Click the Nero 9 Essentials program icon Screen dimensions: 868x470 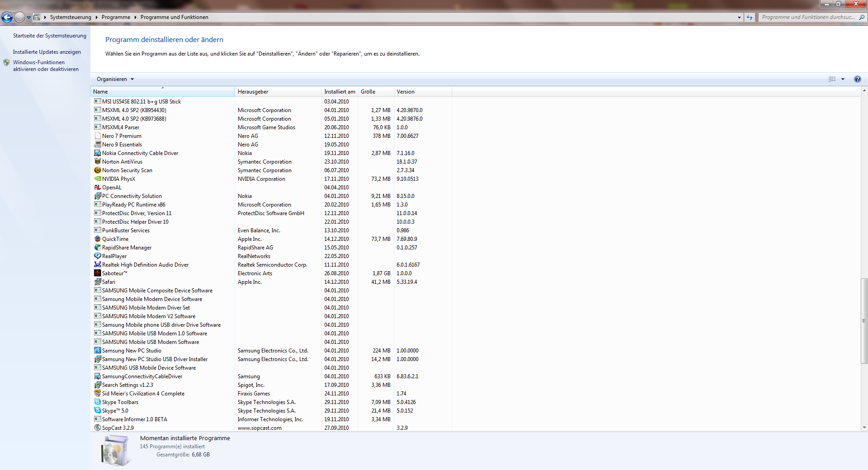tap(97, 145)
